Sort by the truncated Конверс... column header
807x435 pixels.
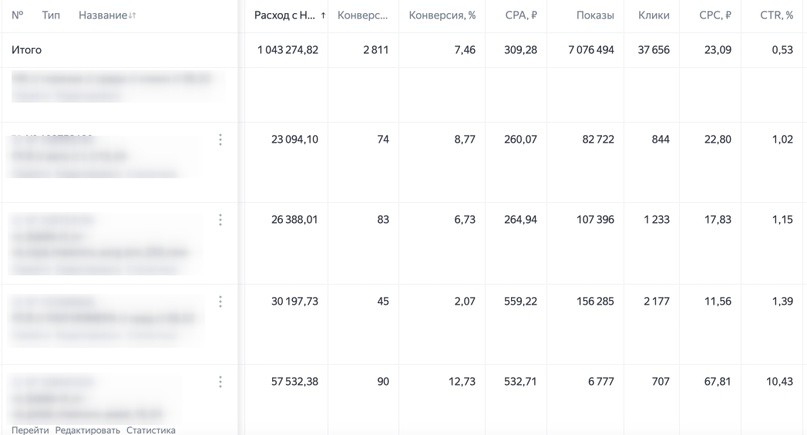[362, 15]
